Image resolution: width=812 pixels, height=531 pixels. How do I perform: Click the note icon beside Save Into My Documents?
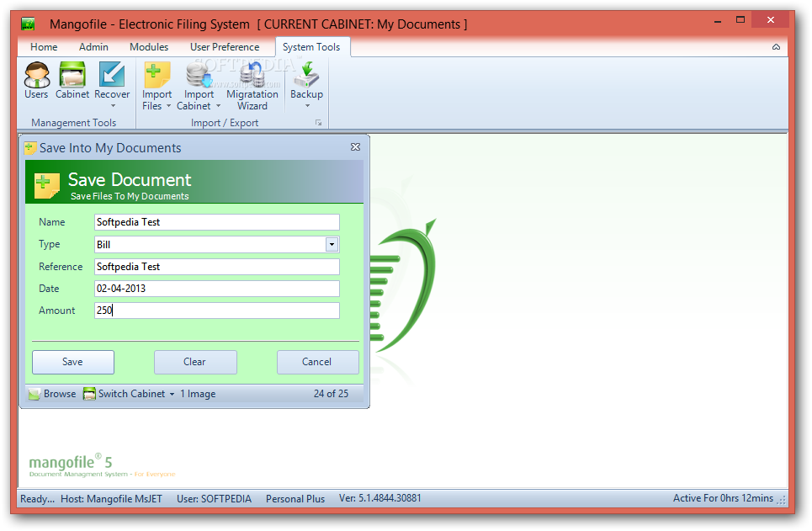click(x=30, y=148)
